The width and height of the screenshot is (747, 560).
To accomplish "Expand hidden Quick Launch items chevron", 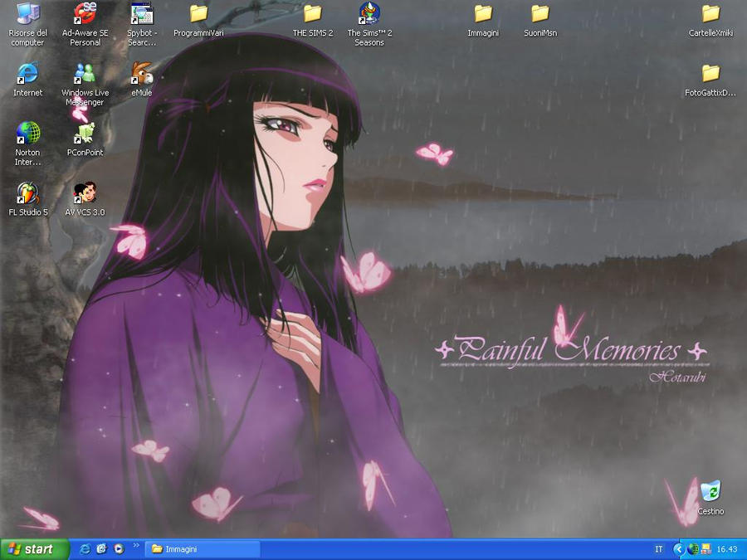I will tap(136, 546).
